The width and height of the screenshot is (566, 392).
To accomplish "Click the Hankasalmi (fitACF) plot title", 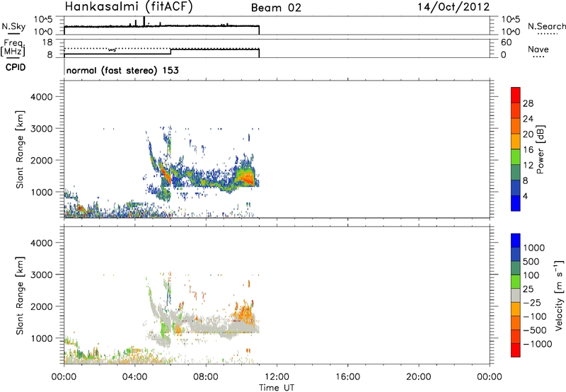I will [x=129, y=7].
